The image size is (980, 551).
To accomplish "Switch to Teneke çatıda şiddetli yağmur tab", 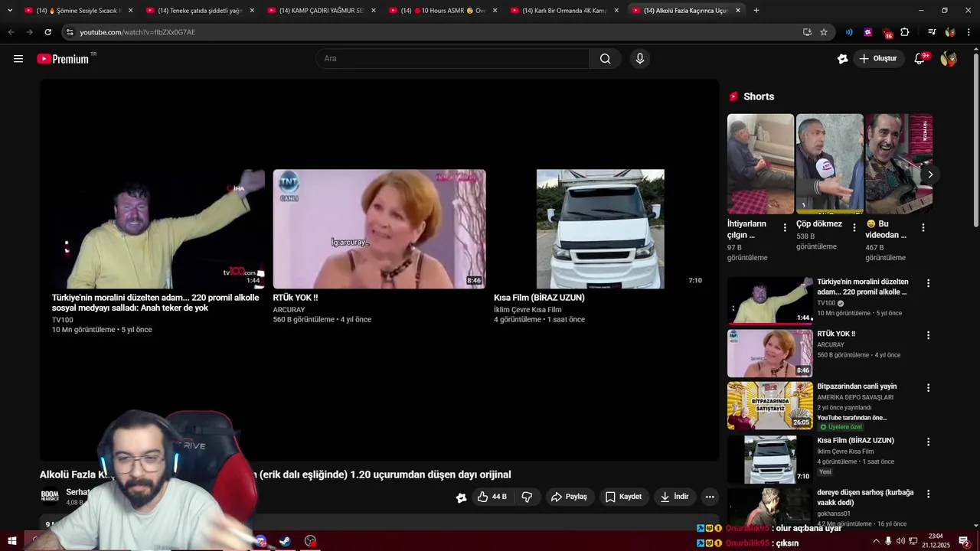I will coord(200,11).
